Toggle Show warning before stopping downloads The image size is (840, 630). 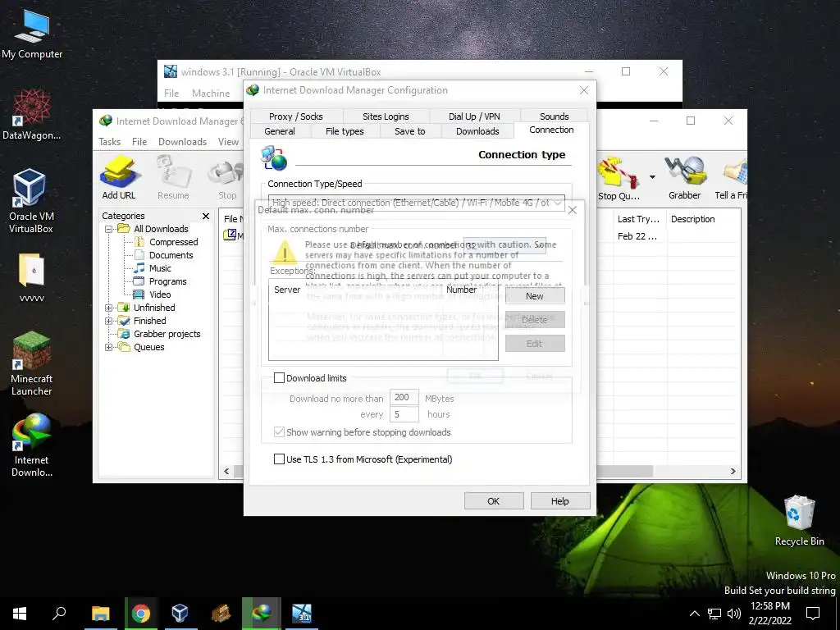pos(279,432)
